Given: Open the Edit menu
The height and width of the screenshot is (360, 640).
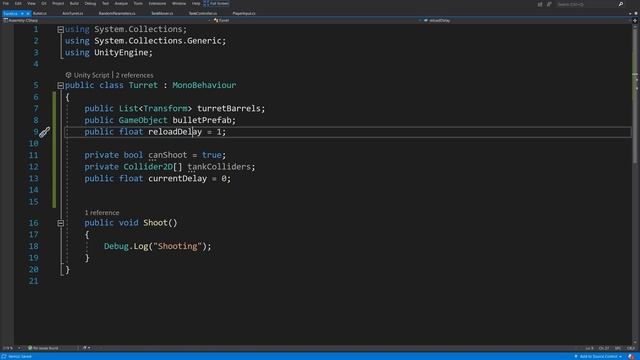Looking at the screenshot, I should point(18,3).
